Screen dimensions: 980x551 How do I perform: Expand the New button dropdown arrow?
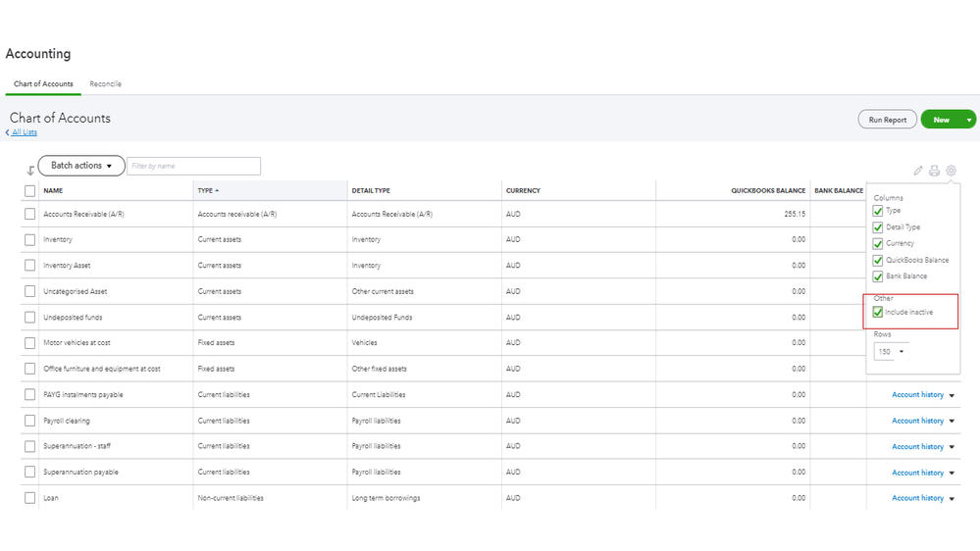tap(969, 120)
